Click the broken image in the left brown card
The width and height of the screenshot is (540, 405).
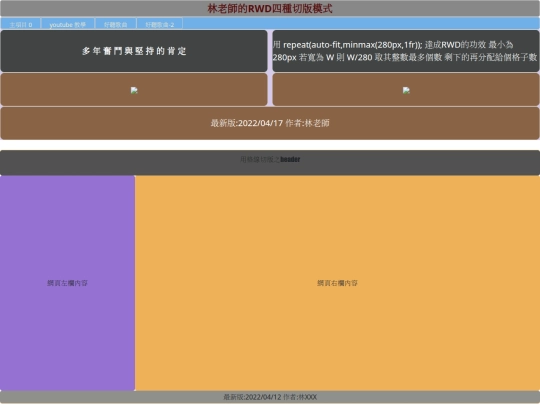(x=134, y=91)
